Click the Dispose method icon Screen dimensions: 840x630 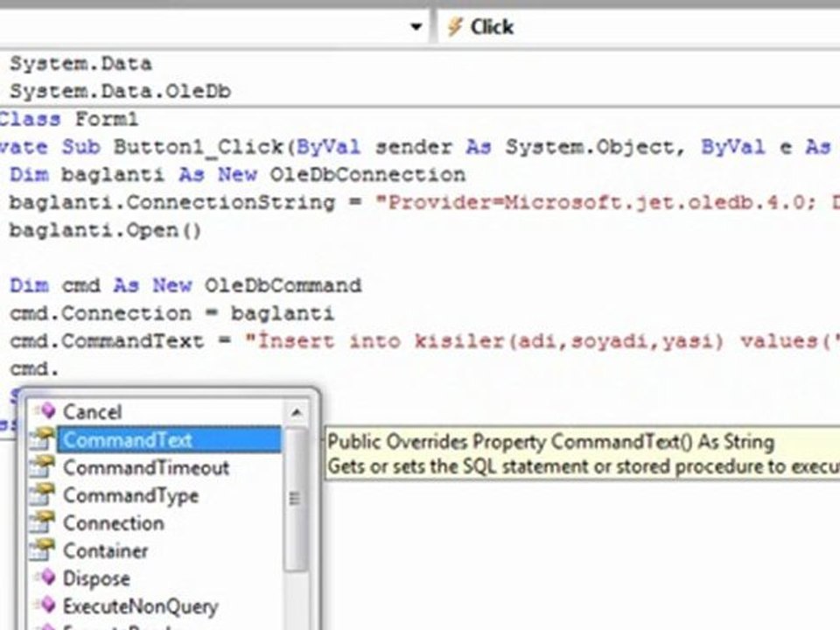point(45,577)
